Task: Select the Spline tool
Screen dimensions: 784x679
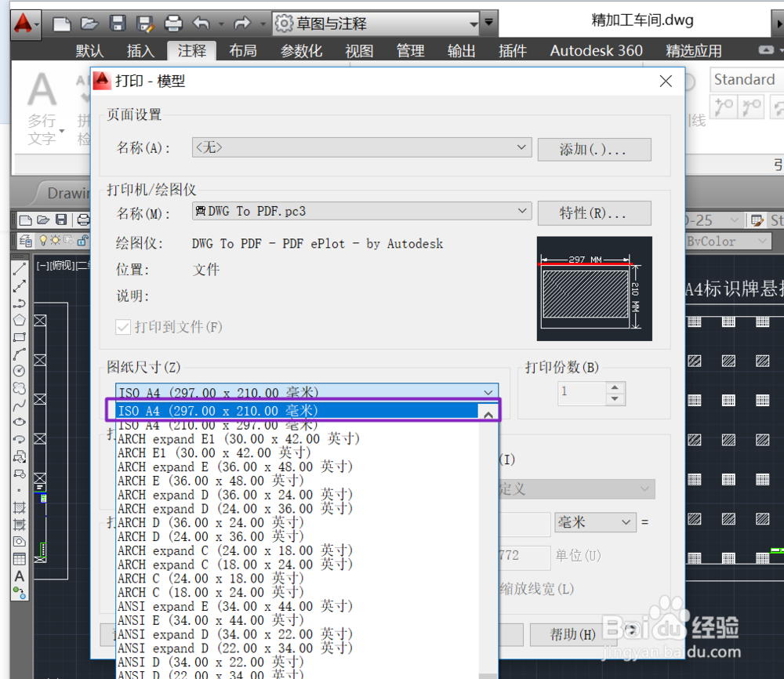Action: (x=19, y=405)
